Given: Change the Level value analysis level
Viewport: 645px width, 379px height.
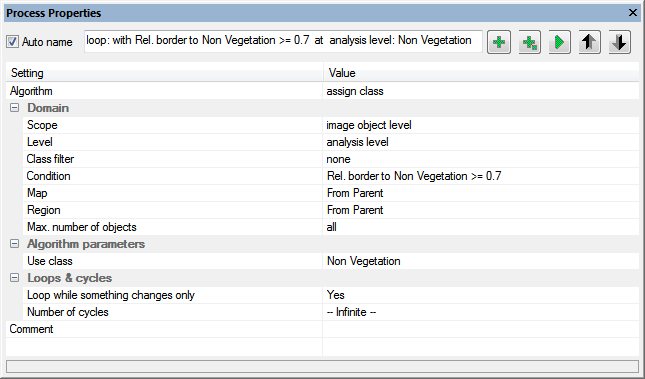Looking at the screenshot, I should [480, 142].
